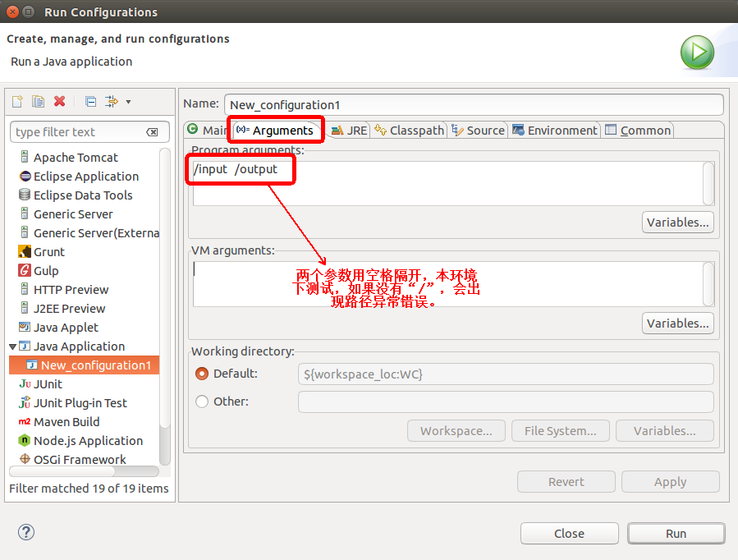
Task: Click the Gulp icon
Action: tap(25, 270)
